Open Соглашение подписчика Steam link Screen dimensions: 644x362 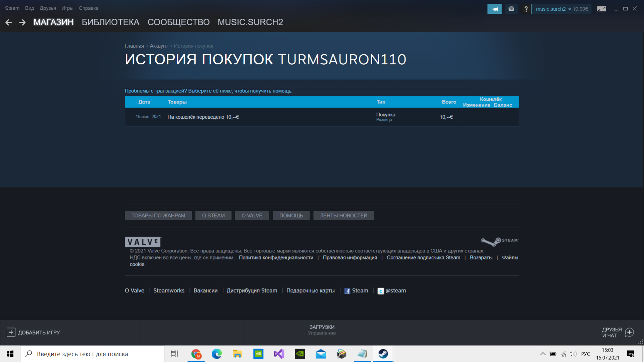click(423, 257)
